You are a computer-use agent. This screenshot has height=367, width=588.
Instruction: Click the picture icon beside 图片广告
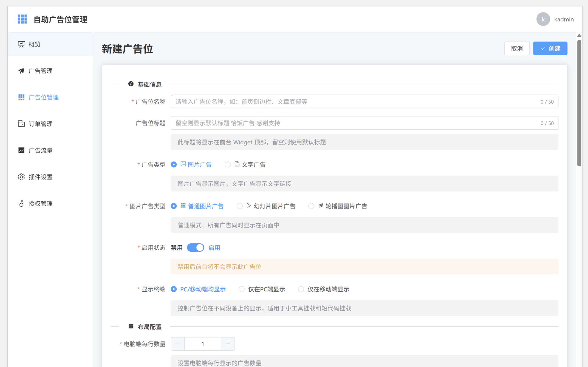183,164
